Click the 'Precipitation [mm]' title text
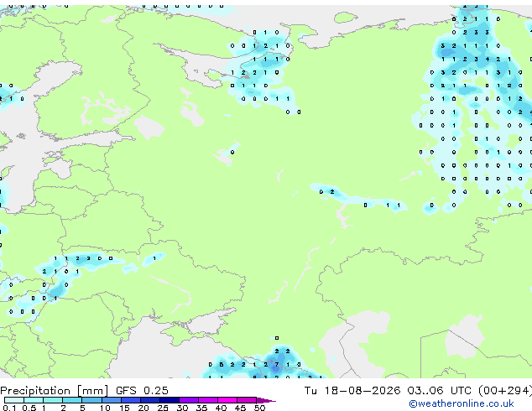 pyautogui.click(x=55, y=391)
